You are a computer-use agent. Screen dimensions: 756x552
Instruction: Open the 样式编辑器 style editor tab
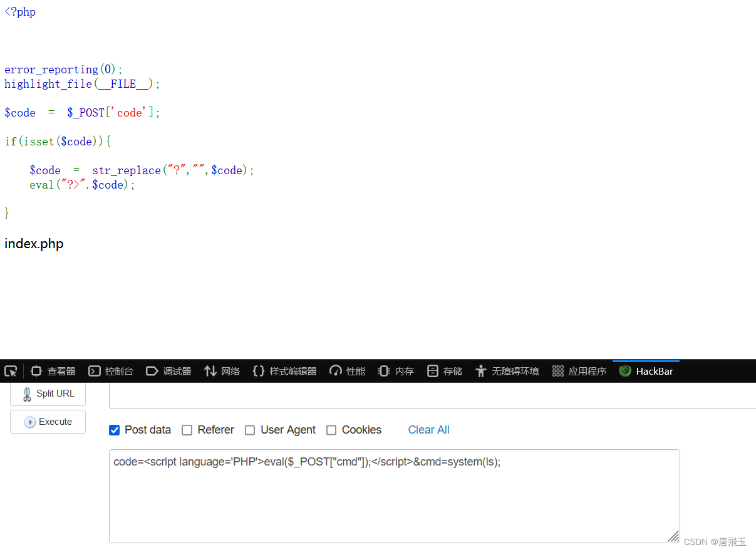click(x=284, y=371)
